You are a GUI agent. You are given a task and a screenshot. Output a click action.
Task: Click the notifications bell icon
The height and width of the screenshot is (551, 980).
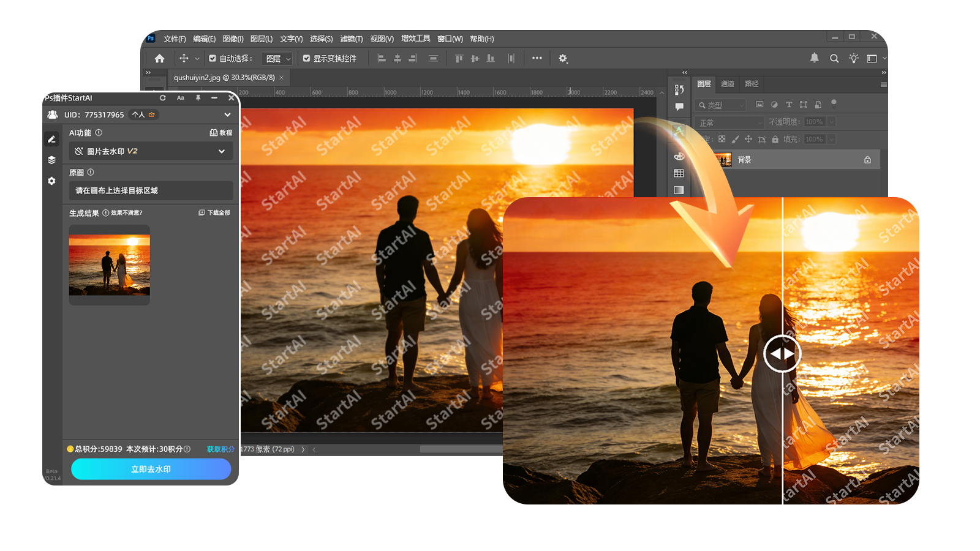(814, 58)
